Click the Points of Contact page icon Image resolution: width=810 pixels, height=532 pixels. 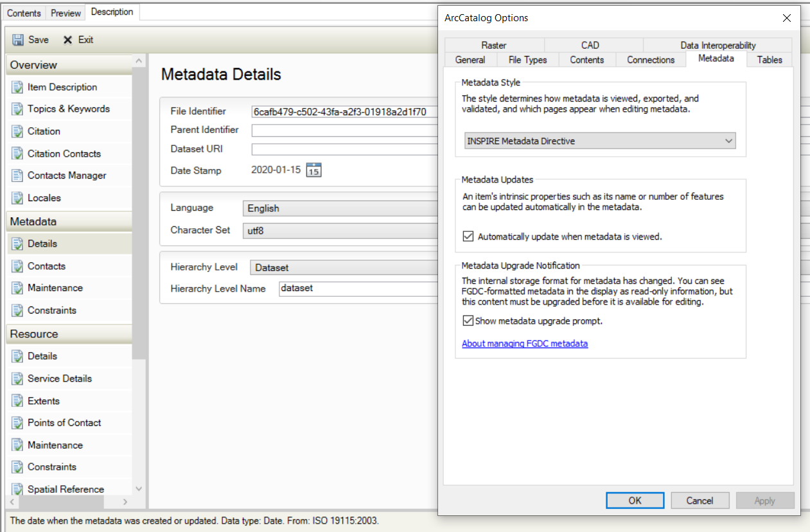[17, 423]
